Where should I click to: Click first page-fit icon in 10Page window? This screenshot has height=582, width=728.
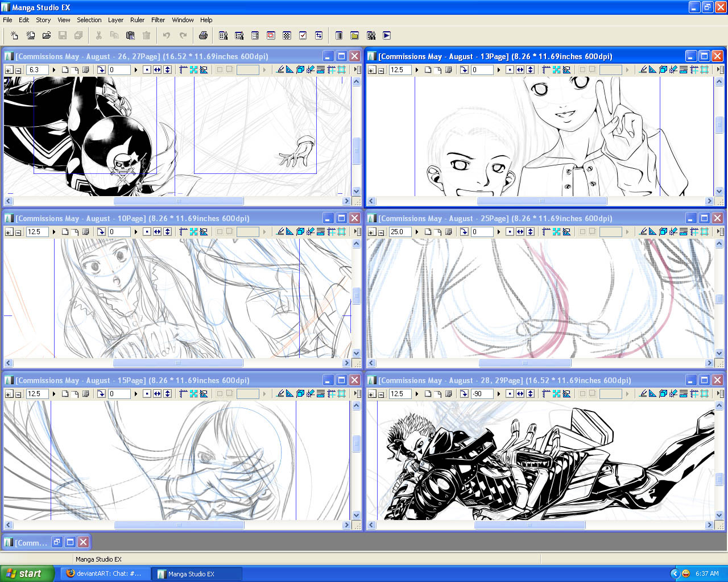[x=65, y=232]
